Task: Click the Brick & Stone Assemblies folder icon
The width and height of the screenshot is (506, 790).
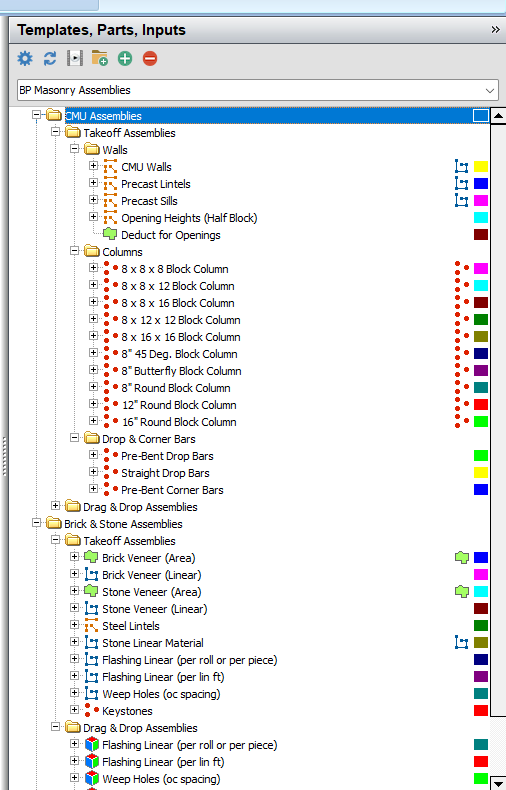Action: (54, 523)
